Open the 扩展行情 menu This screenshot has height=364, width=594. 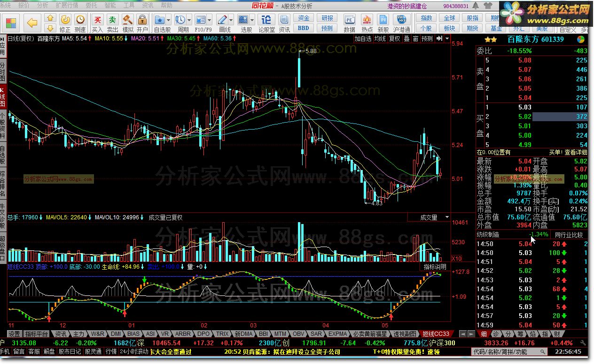67,5
